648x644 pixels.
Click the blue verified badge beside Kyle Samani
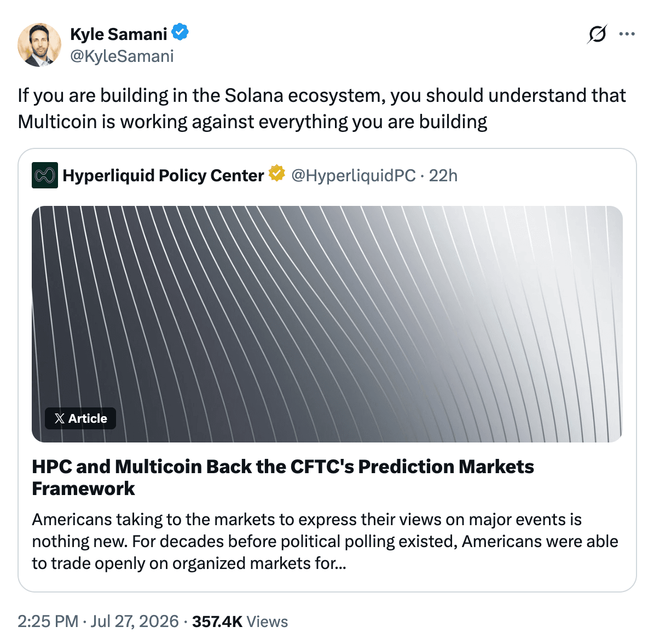tap(180, 32)
